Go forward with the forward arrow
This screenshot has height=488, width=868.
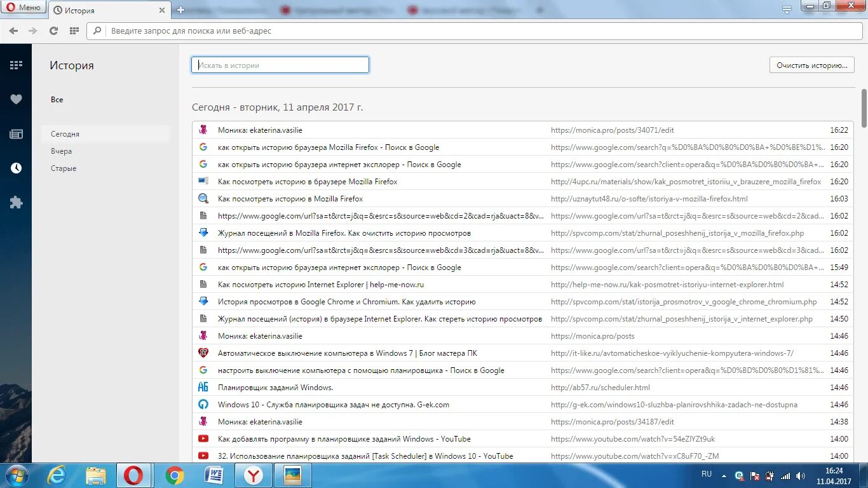[x=33, y=30]
